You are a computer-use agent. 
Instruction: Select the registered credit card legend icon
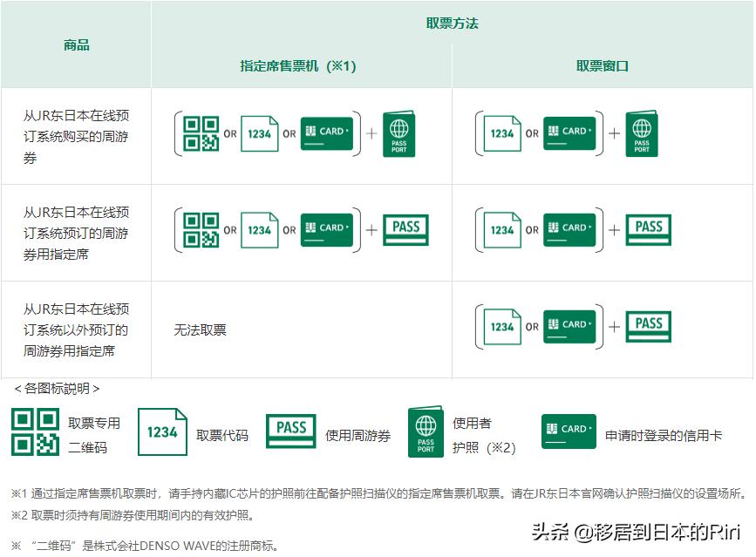[x=568, y=430]
